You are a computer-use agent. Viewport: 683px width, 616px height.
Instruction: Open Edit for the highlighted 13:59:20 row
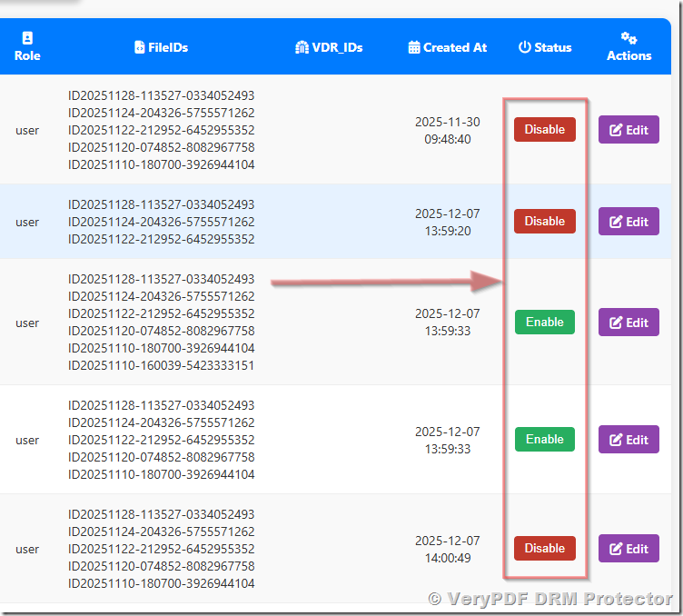(629, 222)
